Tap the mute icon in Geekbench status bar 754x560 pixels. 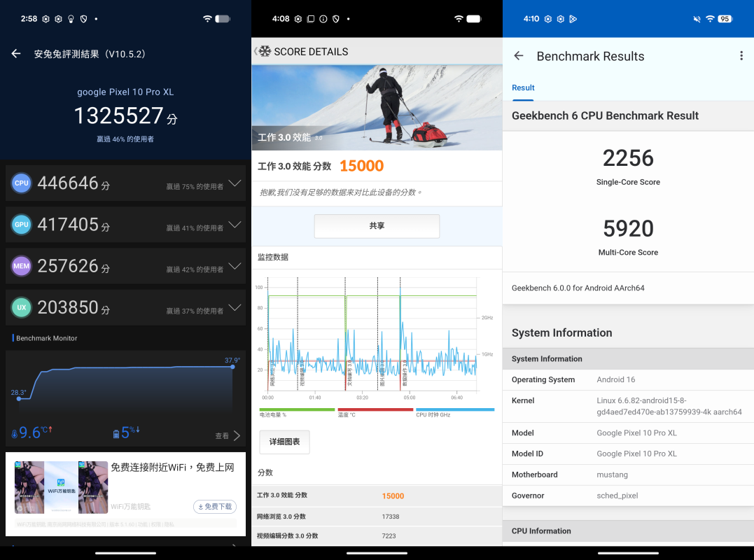point(697,19)
